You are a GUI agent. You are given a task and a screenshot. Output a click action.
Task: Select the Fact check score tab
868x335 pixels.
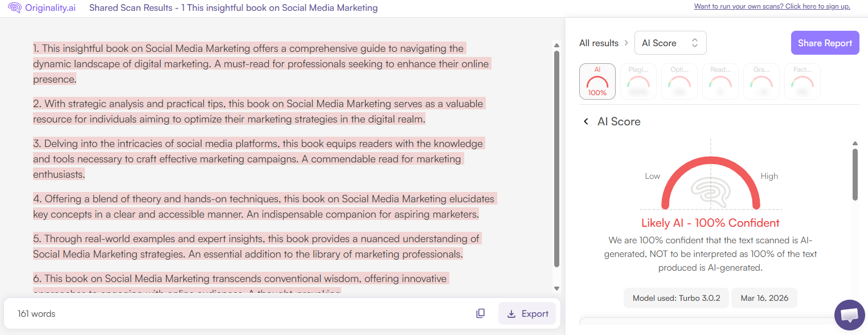(803, 81)
